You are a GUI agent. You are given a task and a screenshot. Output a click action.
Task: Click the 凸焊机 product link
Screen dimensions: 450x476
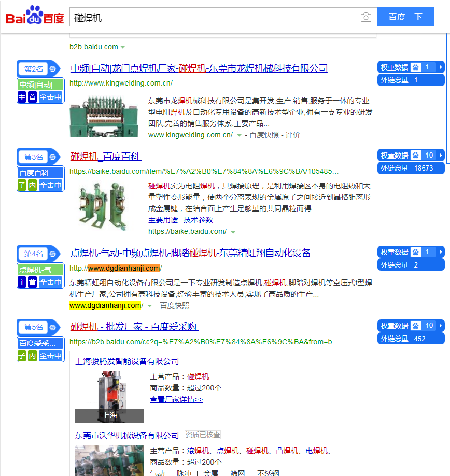pyautogui.click(x=287, y=451)
